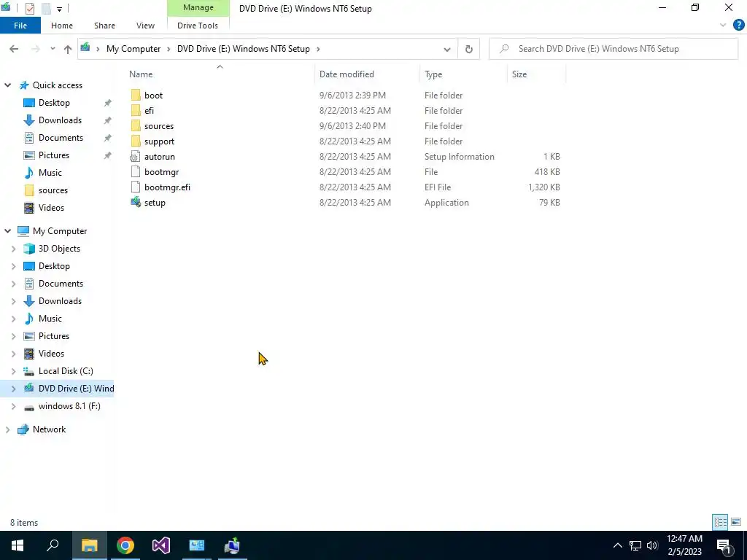Switch to the View ribbon tab
The width and height of the screenshot is (747, 560).
point(145,26)
